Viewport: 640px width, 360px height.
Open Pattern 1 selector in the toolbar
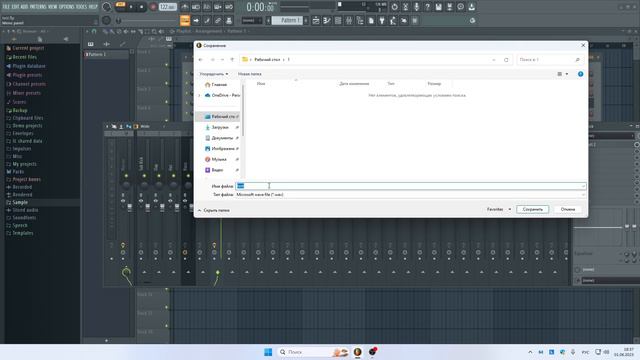point(287,20)
